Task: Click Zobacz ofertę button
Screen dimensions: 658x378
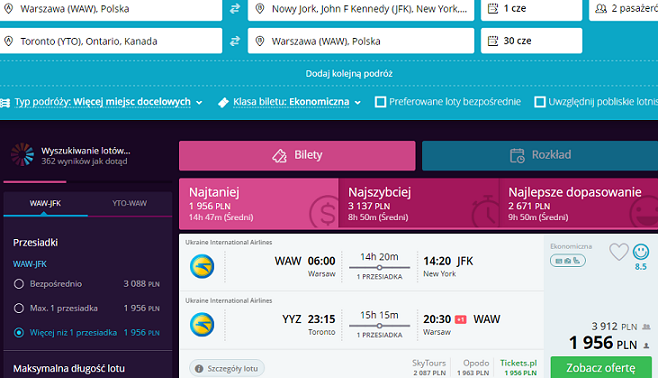Action: point(601,368)
